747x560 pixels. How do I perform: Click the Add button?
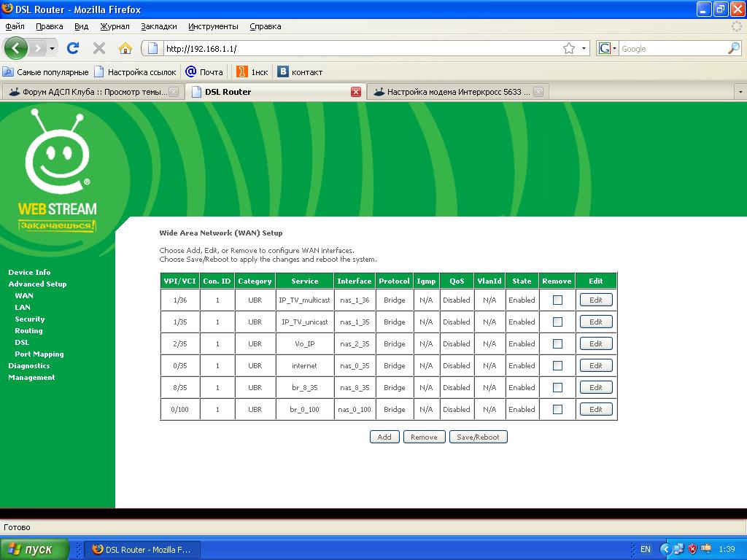click(384, 437)
